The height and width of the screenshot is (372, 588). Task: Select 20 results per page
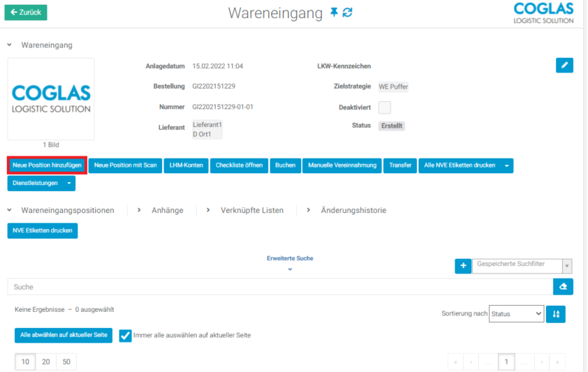point(46,362)
